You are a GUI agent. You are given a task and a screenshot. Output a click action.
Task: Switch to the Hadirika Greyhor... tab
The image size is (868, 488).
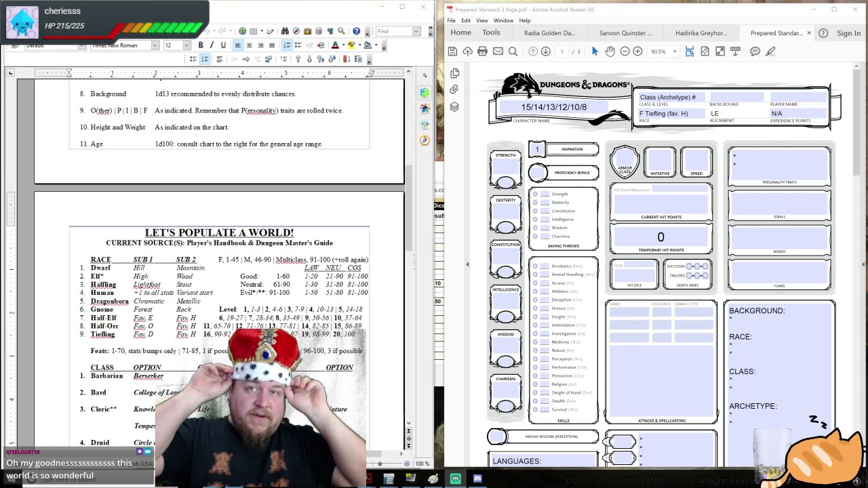coord(701,33)
